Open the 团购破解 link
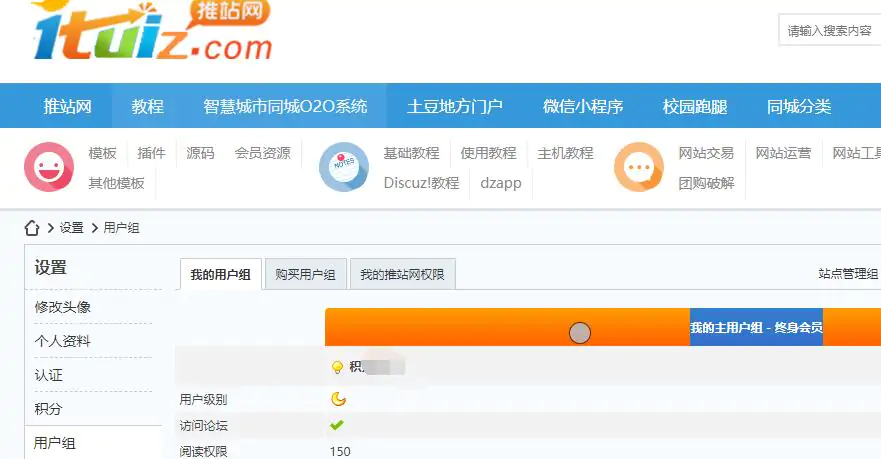 pyautogui.click(x=706, y=183)
